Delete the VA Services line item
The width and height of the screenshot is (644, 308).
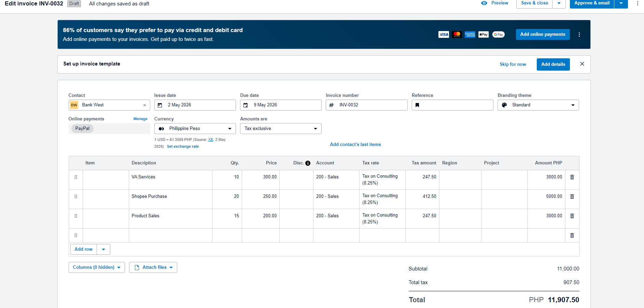tap(572, 177)
